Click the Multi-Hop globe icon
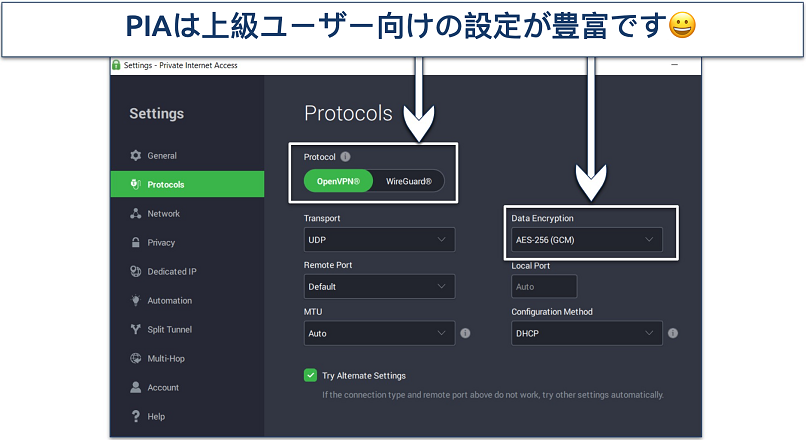 coord(136,359)
